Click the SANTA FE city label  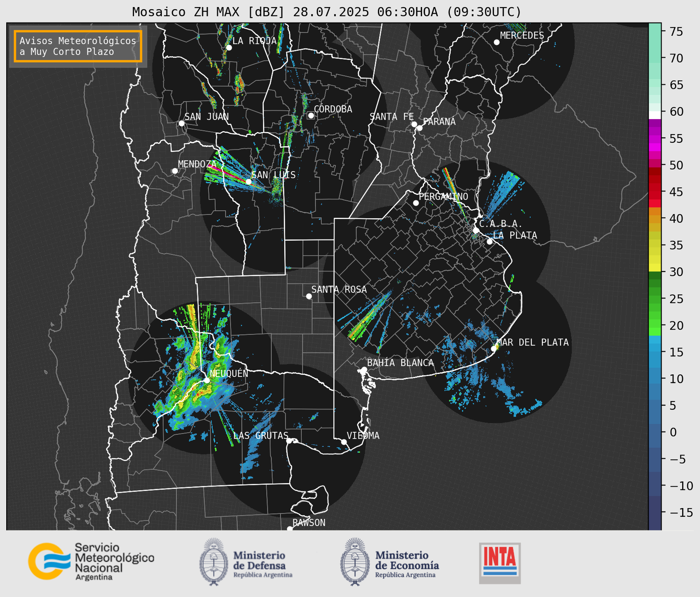pos(392,117)
